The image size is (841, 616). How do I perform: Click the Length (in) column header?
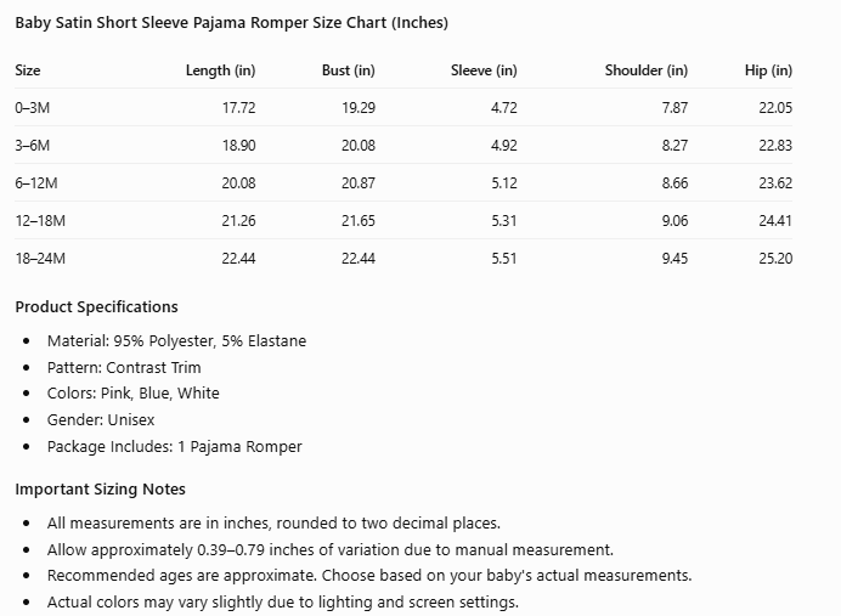[221, 71]
